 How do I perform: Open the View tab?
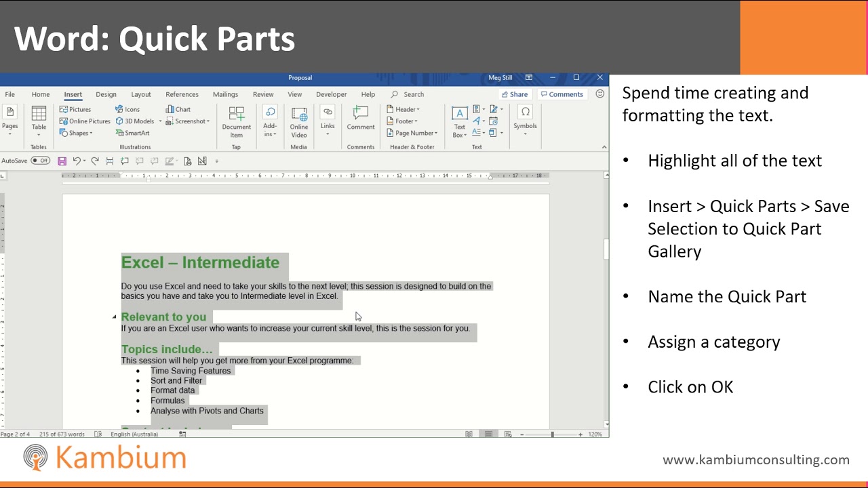click(x=294, y=94)
